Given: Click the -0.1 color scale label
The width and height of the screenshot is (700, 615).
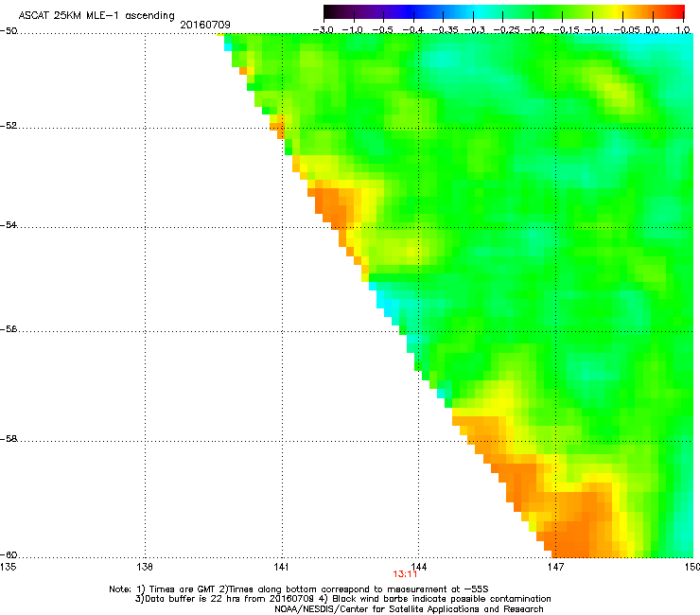Looking at the screenshot, I should 594,30.
